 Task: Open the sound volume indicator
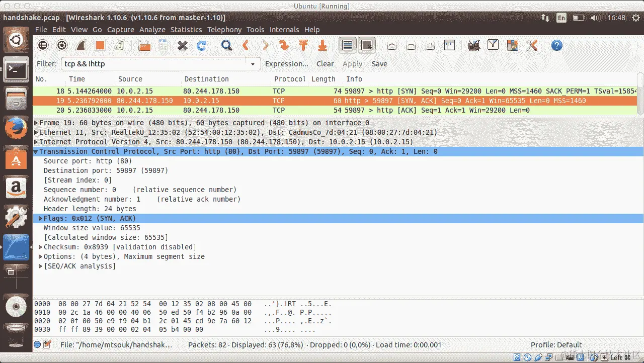596,18
